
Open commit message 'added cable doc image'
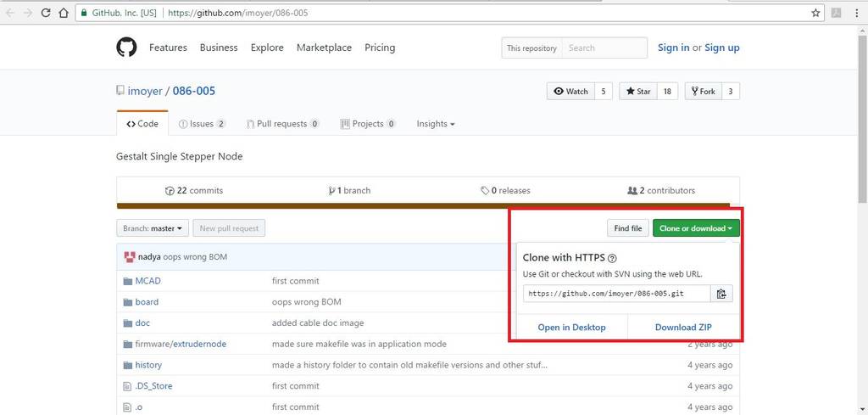pos(318,323)
